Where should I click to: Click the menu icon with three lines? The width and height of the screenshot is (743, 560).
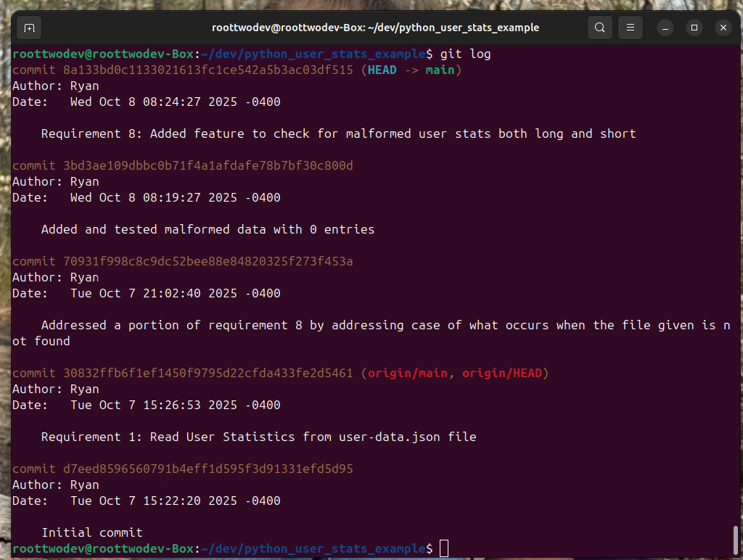tap(630, 27)
